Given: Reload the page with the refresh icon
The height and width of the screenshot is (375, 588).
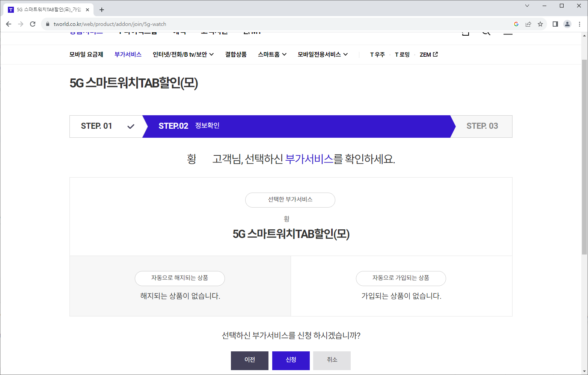Looking at the screenshot, I should pyautogui.click(x=33, y=24).
